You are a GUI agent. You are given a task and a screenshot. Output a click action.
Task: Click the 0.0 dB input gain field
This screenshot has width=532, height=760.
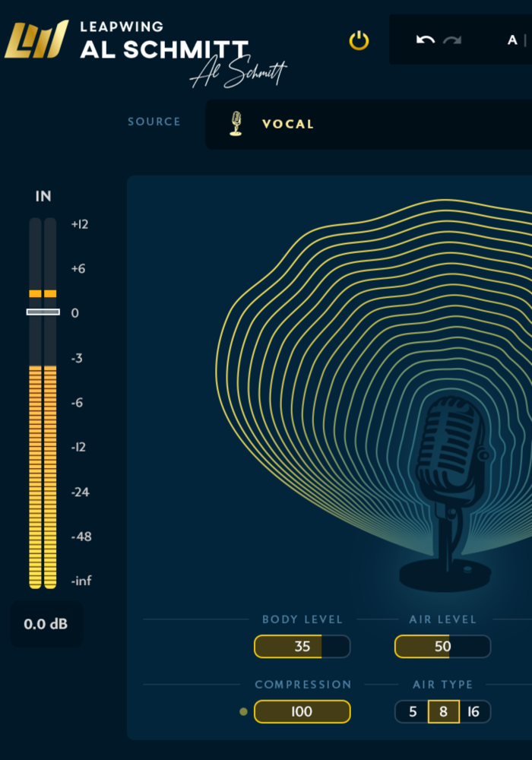pyautogui.click(x=46, y=624)
